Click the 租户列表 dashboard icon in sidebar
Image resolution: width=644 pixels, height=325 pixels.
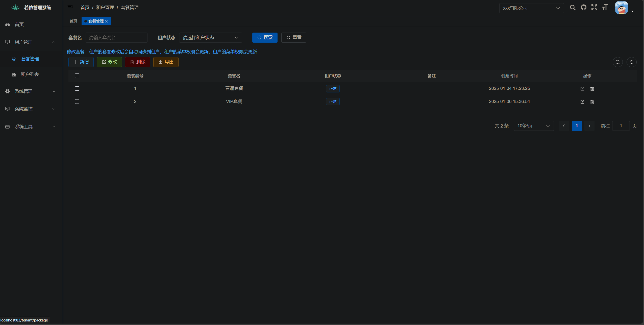tap(14, 74)
